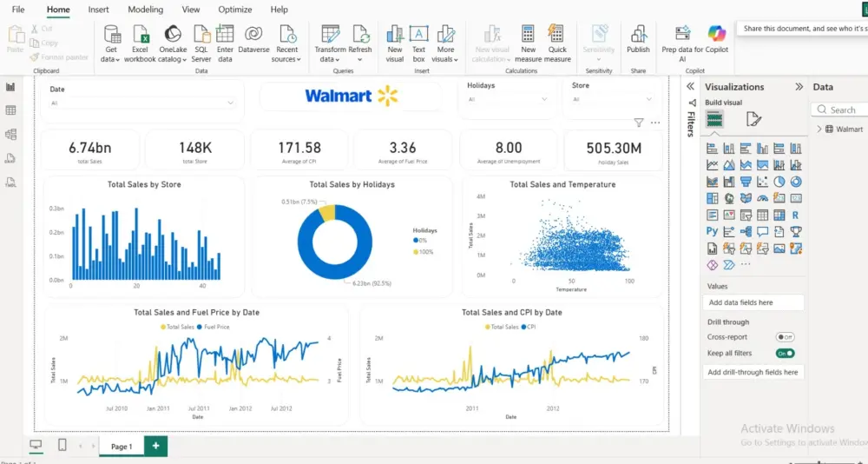Open Model view from left sidebar

click(x=10, y=134)
